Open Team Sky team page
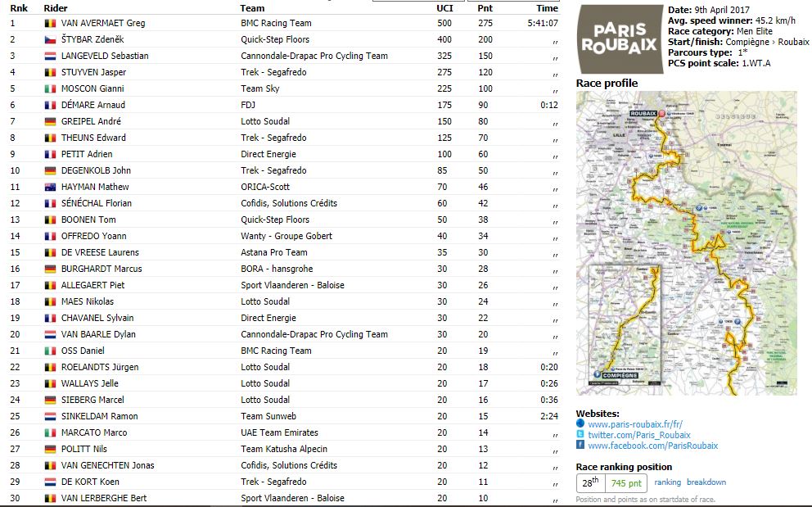Viewport: 812px width, 507px height. pyautogui.click(x=260, y=88)
